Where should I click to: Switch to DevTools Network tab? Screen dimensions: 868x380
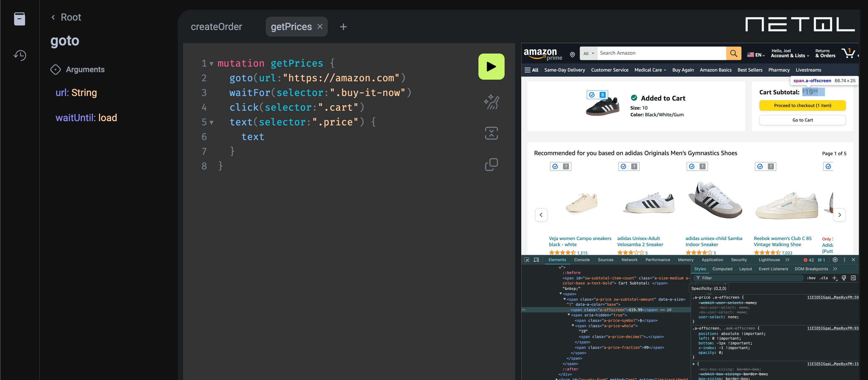pyautogui.click(x=629, y=260)
